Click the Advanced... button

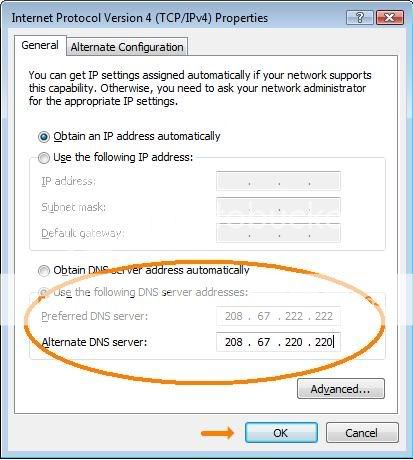click(341, 389)
